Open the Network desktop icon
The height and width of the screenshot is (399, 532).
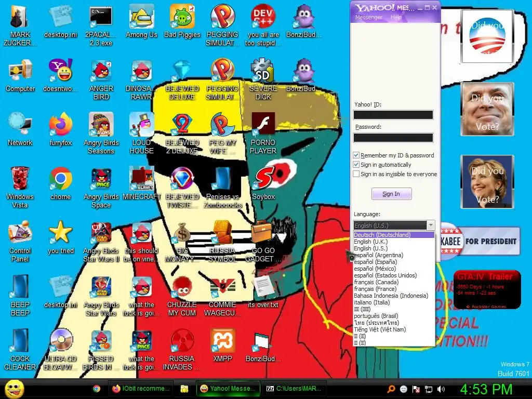20,129
